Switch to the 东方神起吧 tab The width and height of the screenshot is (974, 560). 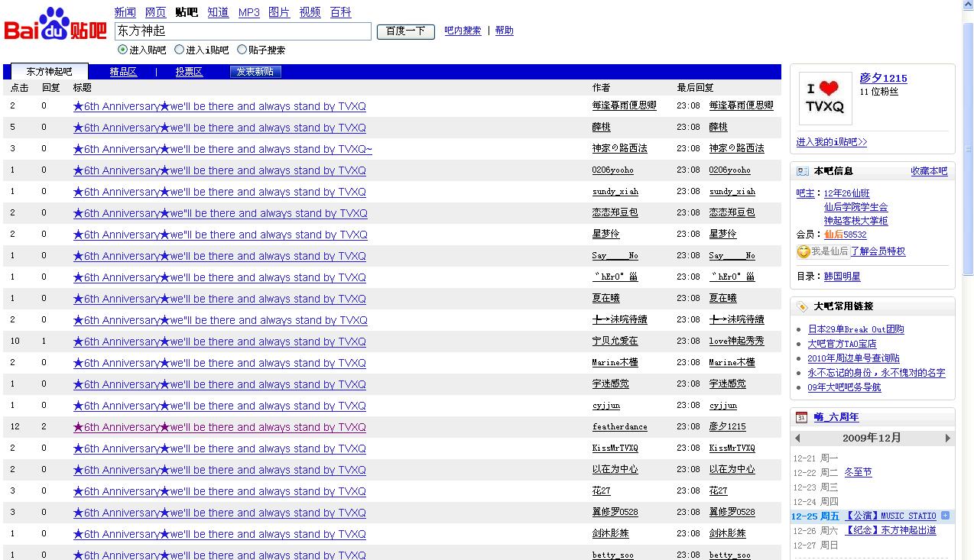point(50,72)
